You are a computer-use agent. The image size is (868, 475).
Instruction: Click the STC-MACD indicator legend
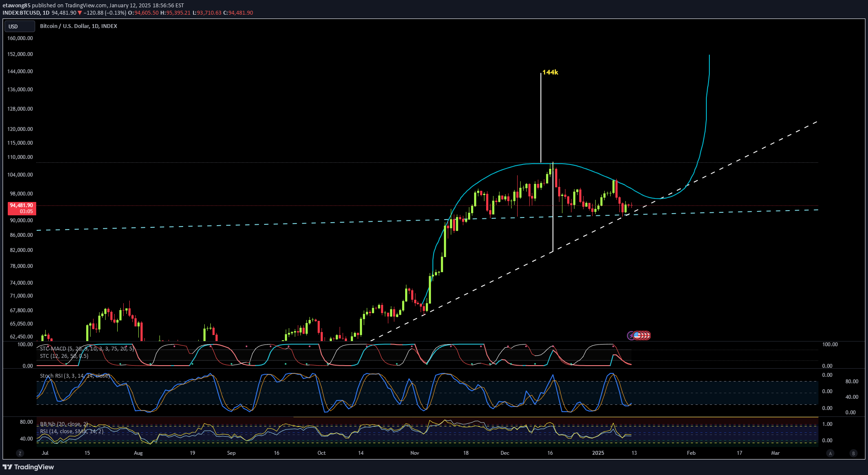coord(87,348)
